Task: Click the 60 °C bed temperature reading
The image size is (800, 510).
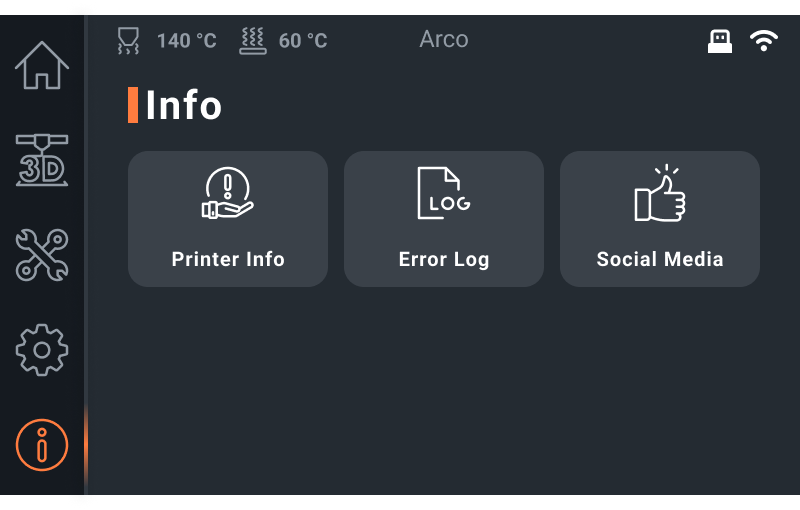Action: click(x=303, y=41)
